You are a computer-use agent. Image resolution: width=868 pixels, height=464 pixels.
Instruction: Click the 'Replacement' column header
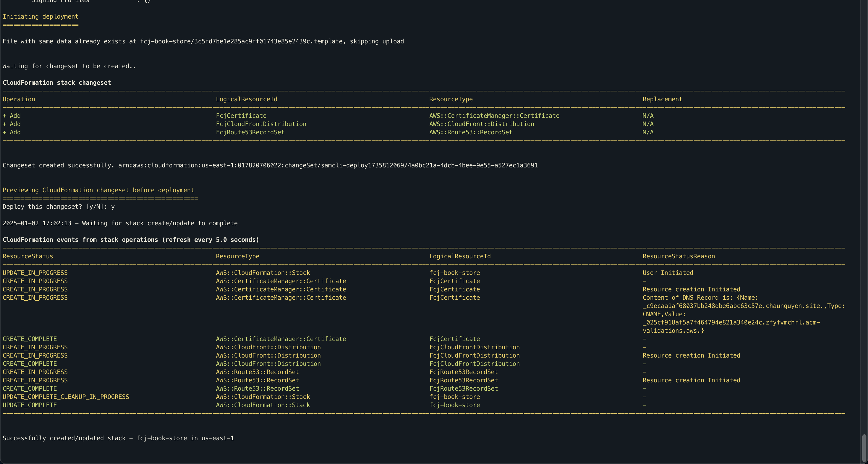[x=662, y=99]
